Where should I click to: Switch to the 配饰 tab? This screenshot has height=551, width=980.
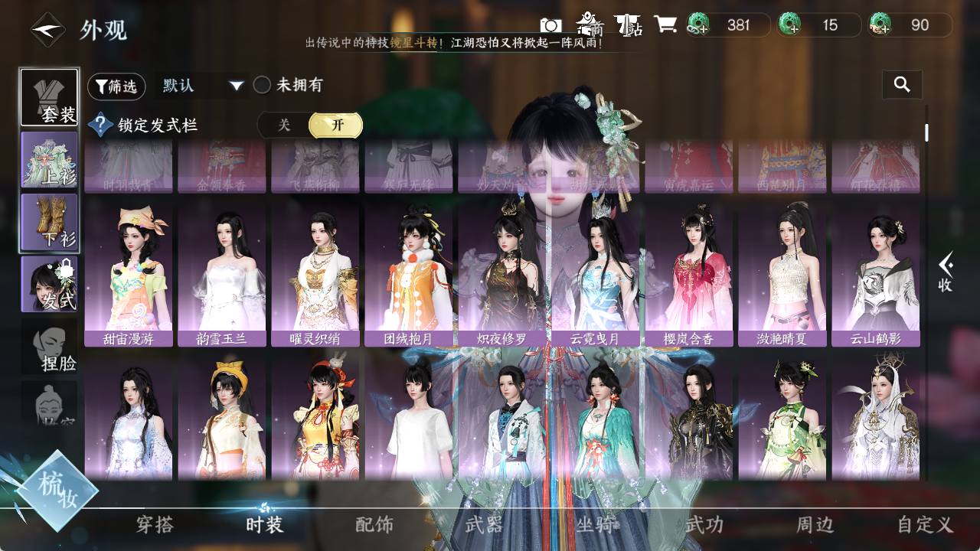tap(374, 524)
